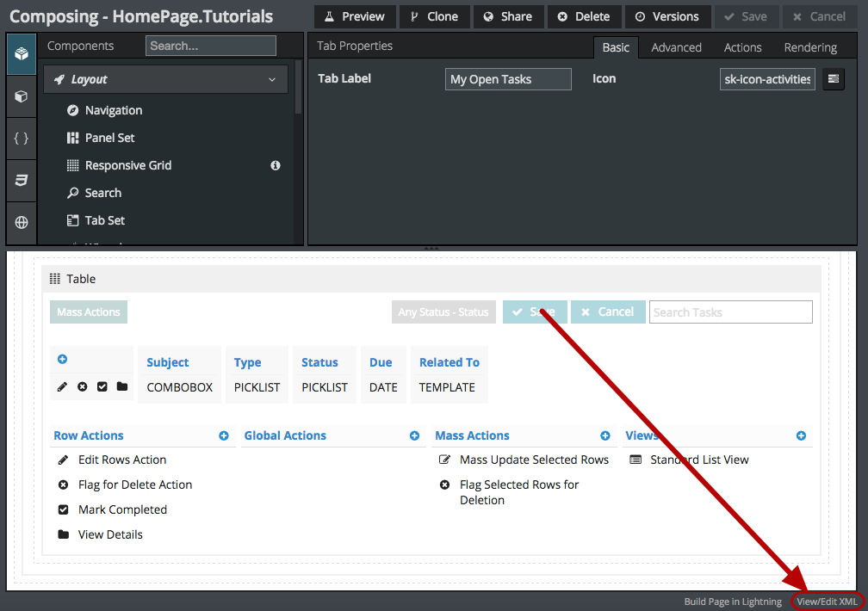This screenshot has width=868, height=611.
Task: Click the Preview button
Action: click(355, 16)
